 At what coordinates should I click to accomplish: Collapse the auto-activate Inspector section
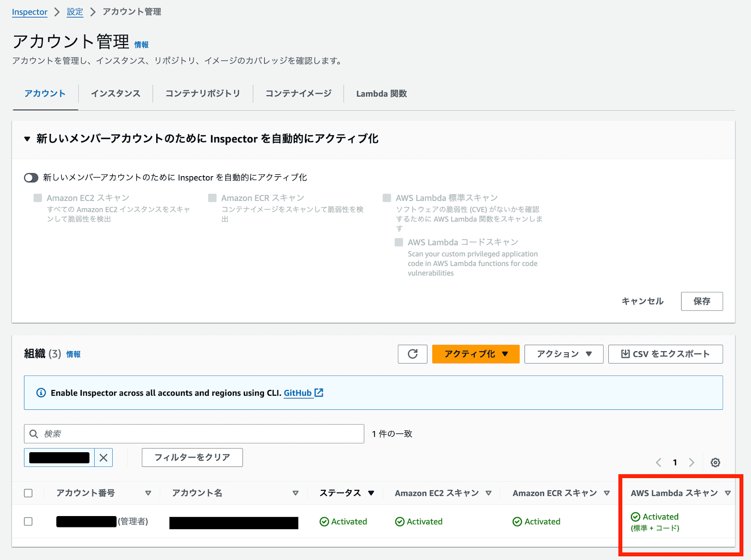[x=27, y=139]
